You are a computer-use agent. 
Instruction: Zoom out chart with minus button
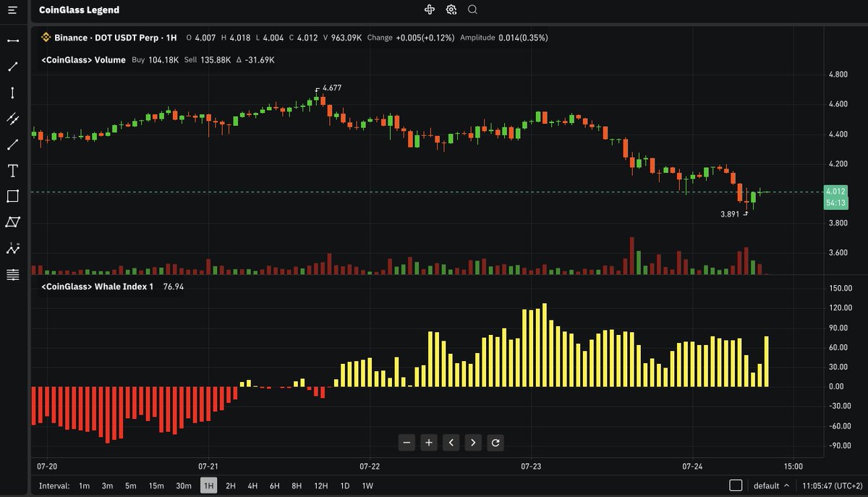coord(407,443)
